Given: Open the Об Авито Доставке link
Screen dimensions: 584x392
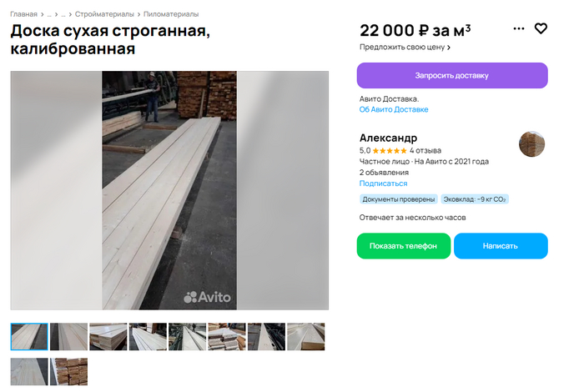Looking at the screenshot, I should coord(394,109).
